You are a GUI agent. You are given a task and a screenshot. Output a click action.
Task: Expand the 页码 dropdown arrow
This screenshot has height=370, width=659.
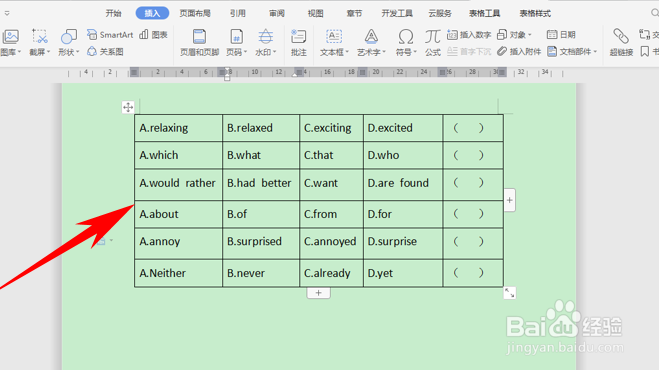(x=245, y=52)
